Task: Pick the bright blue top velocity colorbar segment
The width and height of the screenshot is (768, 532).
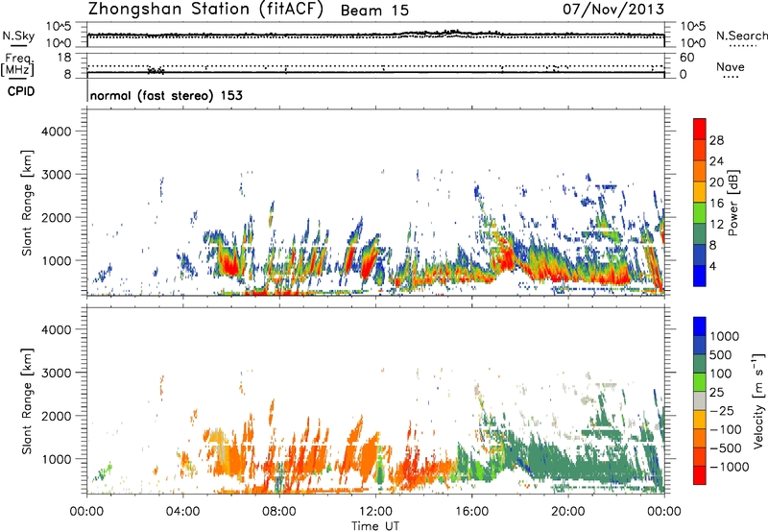Action: (700, 326)
